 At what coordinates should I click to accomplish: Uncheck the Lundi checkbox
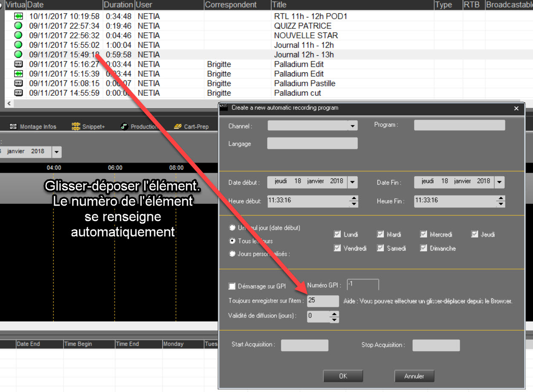coord(337,234)
